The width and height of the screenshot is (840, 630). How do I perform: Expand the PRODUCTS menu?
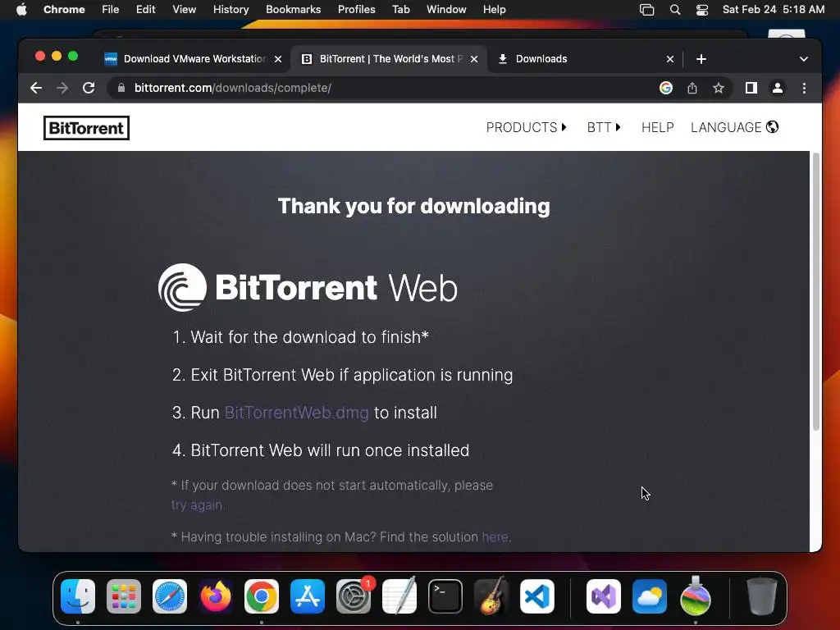(526, 127)
